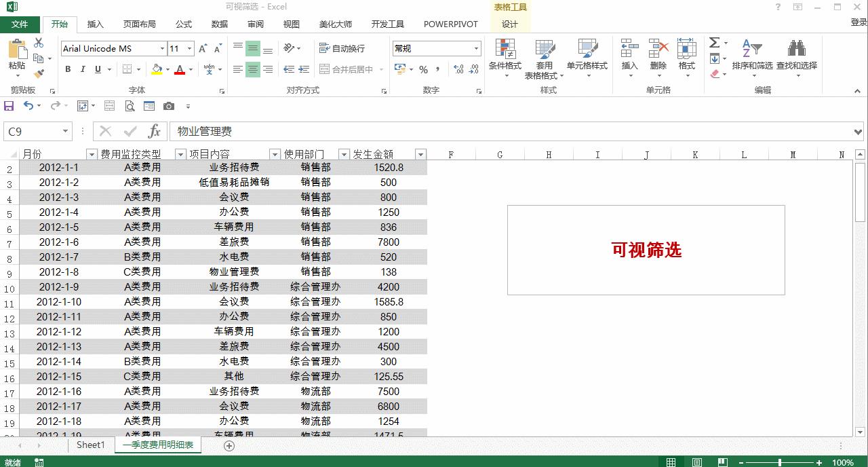Toggle bold formatting

coord(67,70)
